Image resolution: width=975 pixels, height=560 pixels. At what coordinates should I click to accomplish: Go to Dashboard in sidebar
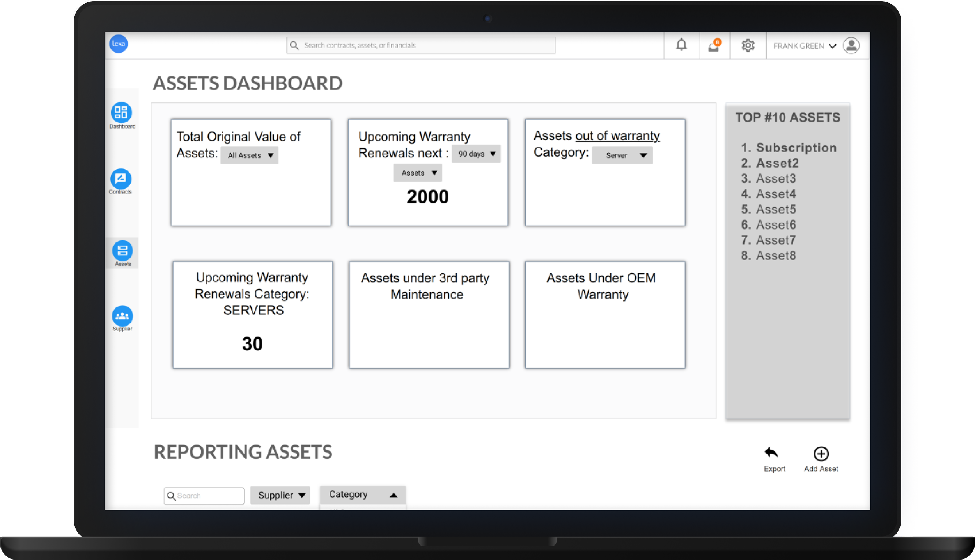(122, 116)
